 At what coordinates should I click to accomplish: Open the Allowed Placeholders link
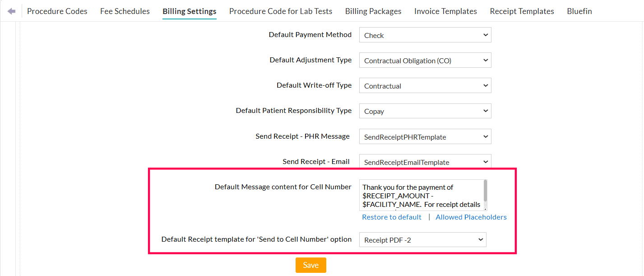(471, 217)
